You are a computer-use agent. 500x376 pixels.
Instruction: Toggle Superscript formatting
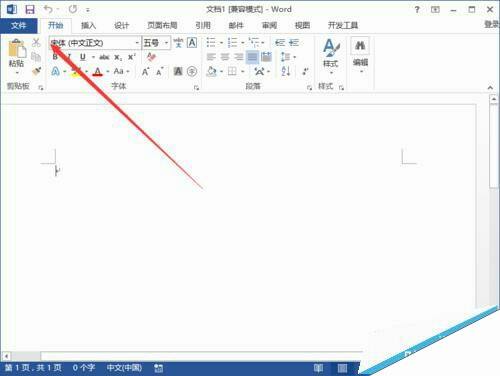[x=132, y=57]
